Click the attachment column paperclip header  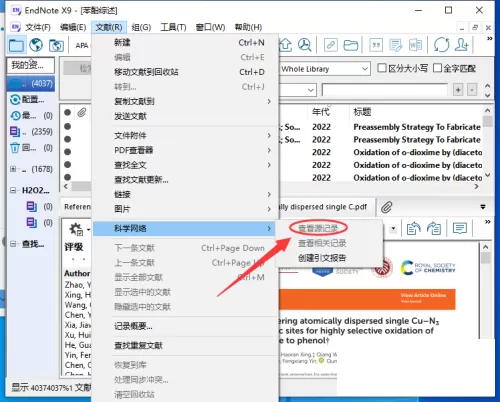82,112
